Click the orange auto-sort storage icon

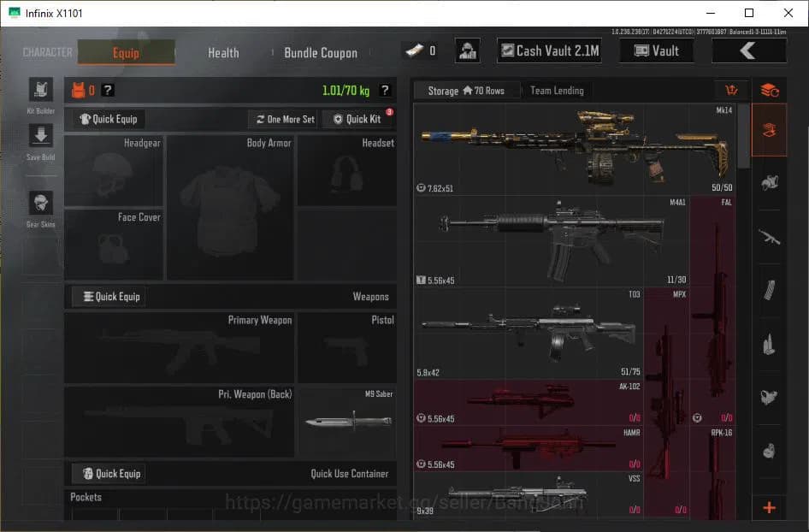(x=731, y=91)
